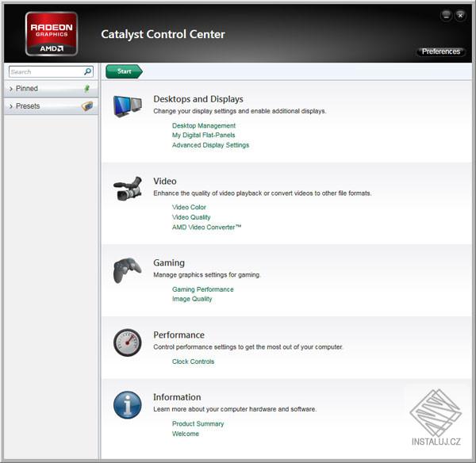Click the dual monitors icon for Desktops and Displays
The height and width of the screenshot is (463, 476).
coord(128,106)
